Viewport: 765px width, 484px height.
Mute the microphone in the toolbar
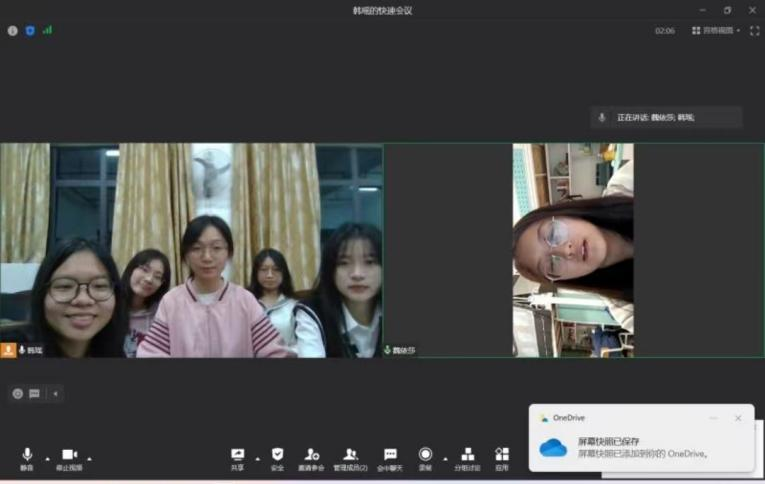coord(27,455)
